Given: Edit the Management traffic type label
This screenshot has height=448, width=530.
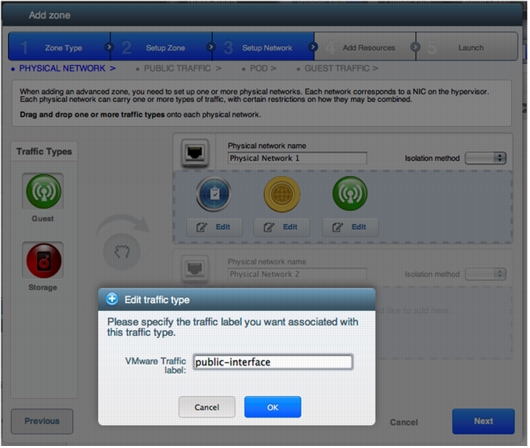Looking at the screenshot, I should (214, 227).
